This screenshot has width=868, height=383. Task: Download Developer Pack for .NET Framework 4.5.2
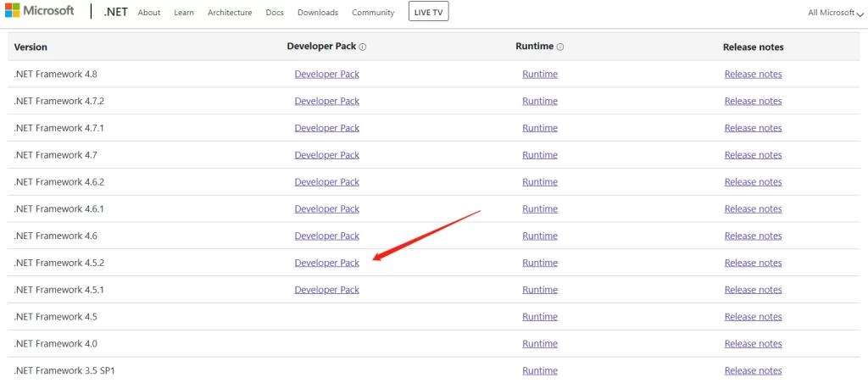pos(326,263)
